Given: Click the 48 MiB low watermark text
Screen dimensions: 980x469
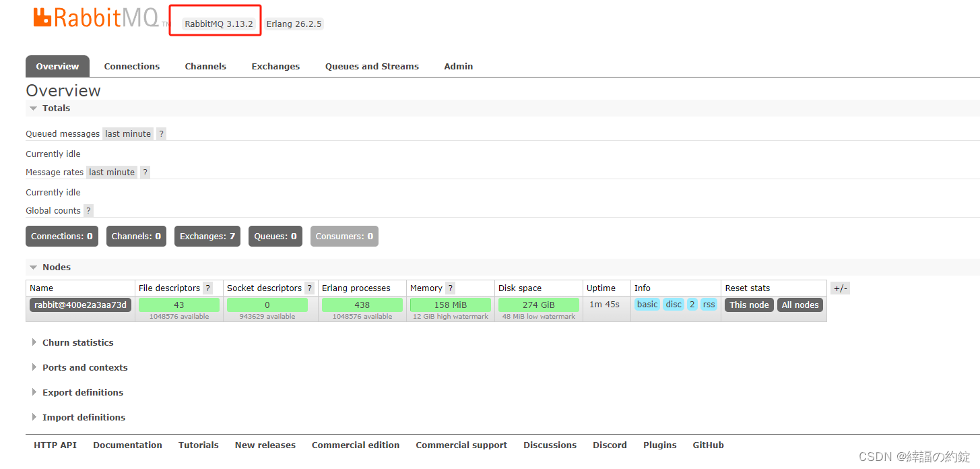Looking at the screenshot, I should 539,317.
